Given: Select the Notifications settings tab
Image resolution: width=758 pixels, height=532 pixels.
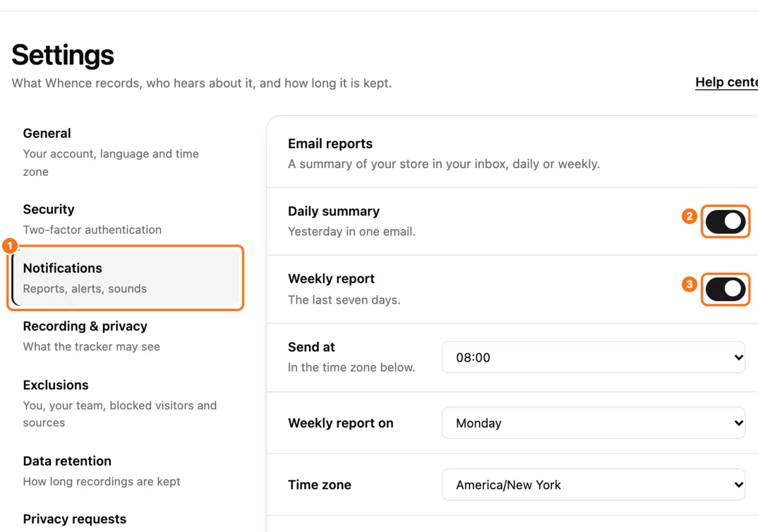Looking at the screenshot, I should pos(126,278).
